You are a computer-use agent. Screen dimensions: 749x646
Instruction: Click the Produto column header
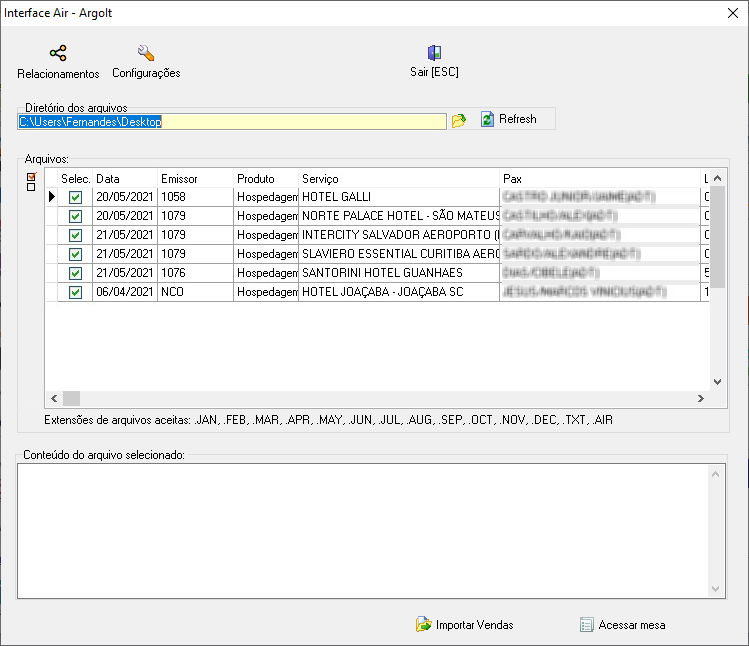tap(266, 179)
